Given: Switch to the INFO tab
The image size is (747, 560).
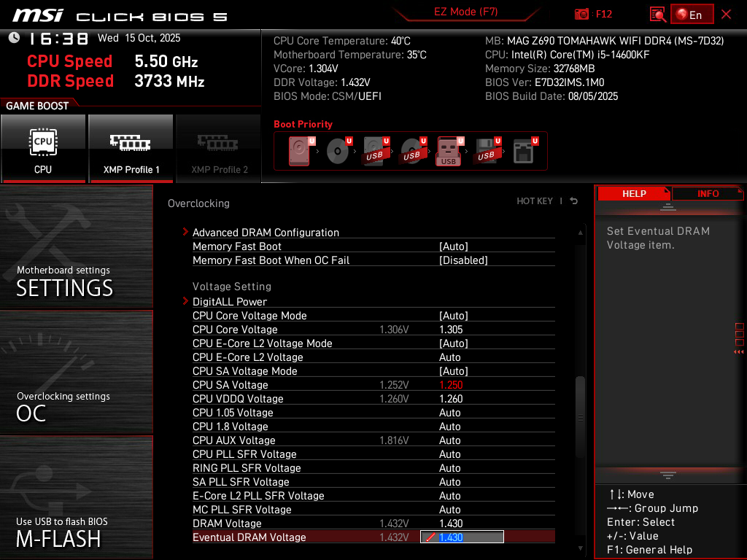Looking at the screenshot, I should [708, 194].
